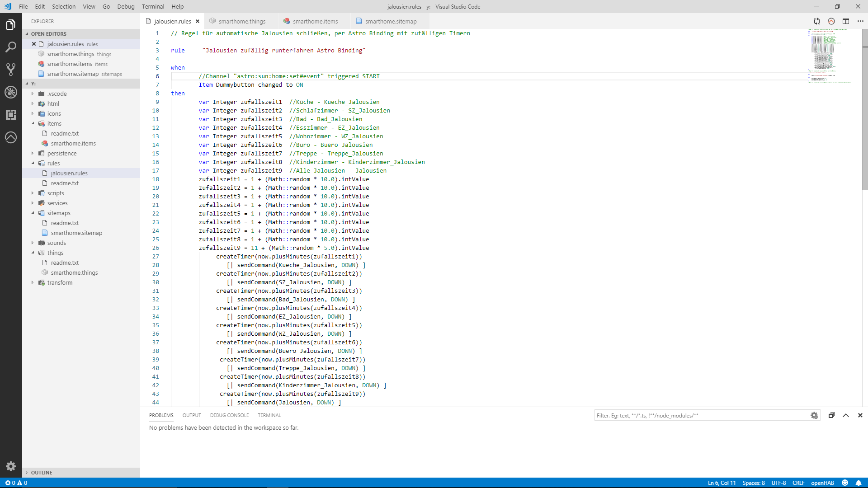Click the Open Changes icon in editor toolbar

click(817, 21)
